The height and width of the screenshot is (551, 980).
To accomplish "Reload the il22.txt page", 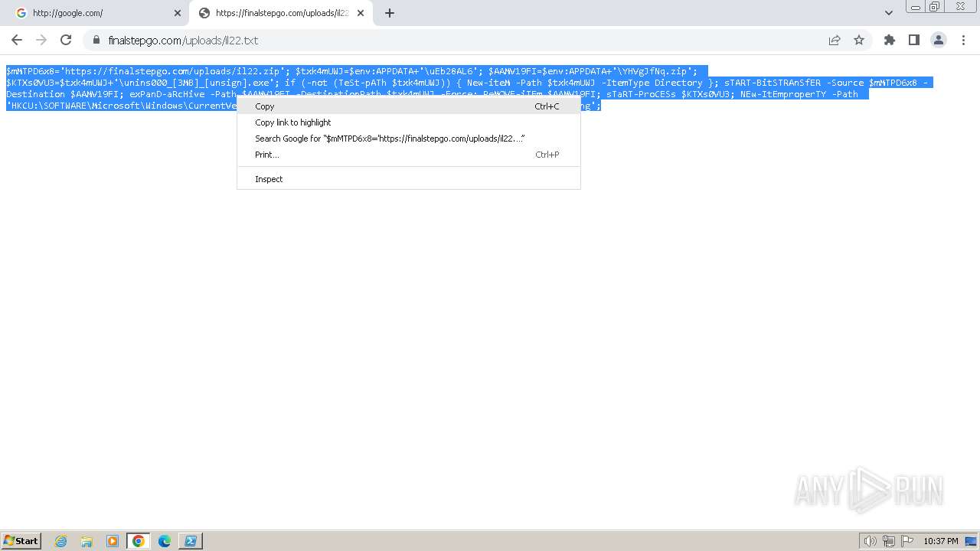I will point(66,40).
